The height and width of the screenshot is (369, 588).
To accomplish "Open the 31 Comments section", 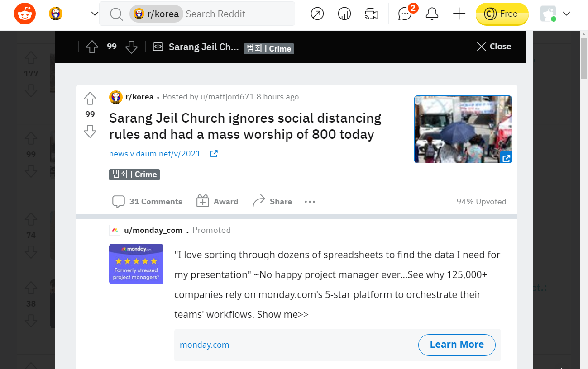I will pyautogui.click(x=147, y=202).
